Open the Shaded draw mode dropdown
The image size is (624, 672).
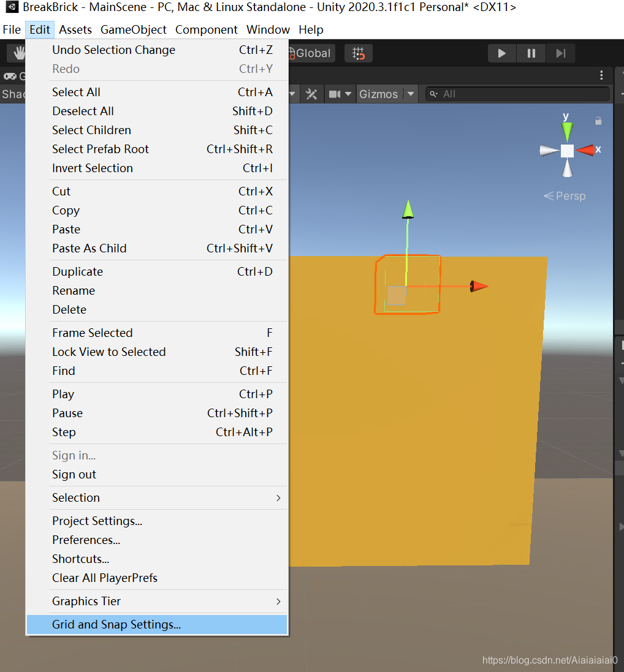[13, 94]
